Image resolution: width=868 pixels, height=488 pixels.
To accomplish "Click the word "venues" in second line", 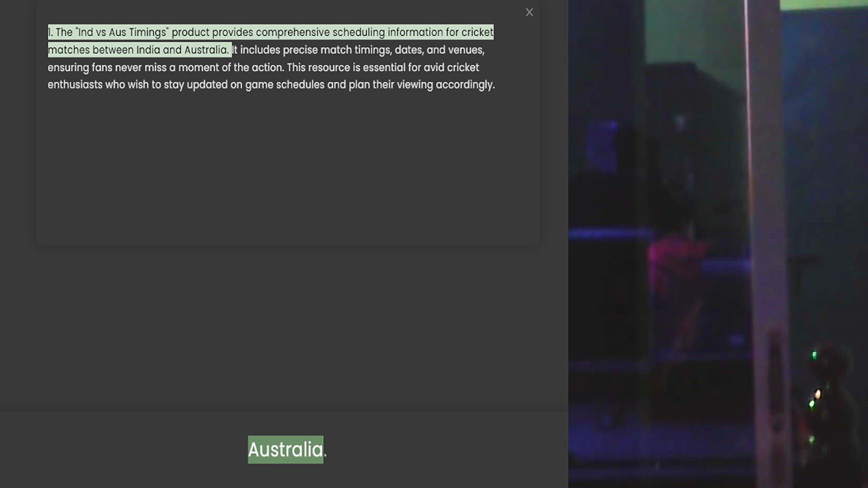I will 465,50.
